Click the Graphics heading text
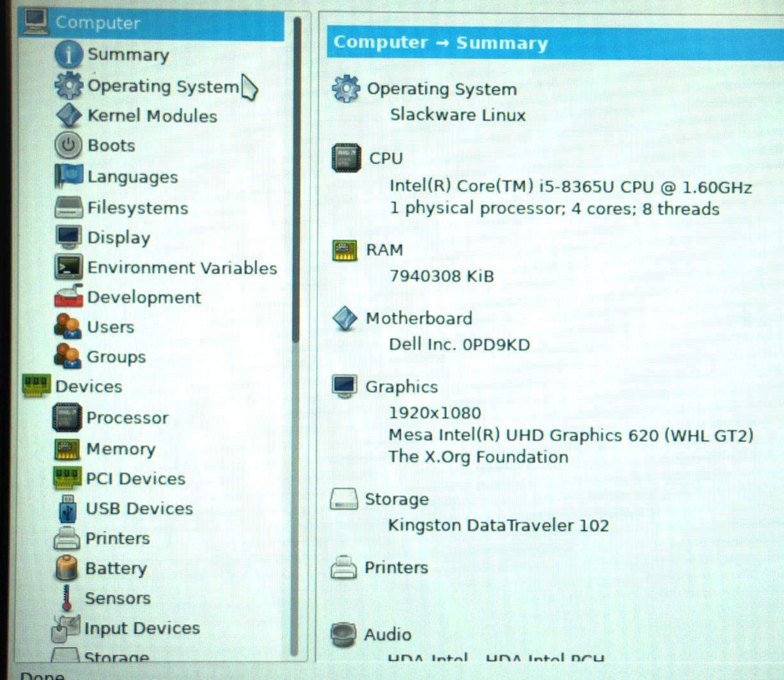Screen dimensions: 784x680 (x=402, y=386)
